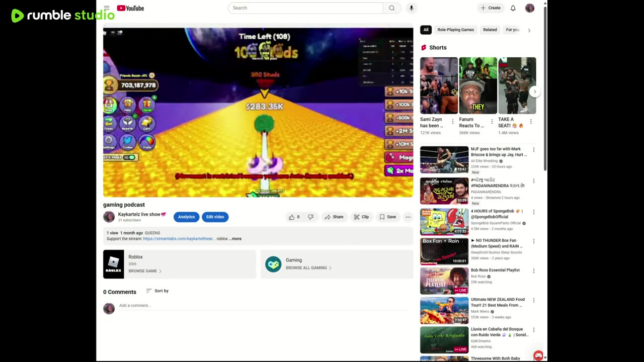Image resolution: width=644 pixels, height=362 pixels.
Task: Click the Edit video button
Action: pyautogui.click(x=215, y=217)
